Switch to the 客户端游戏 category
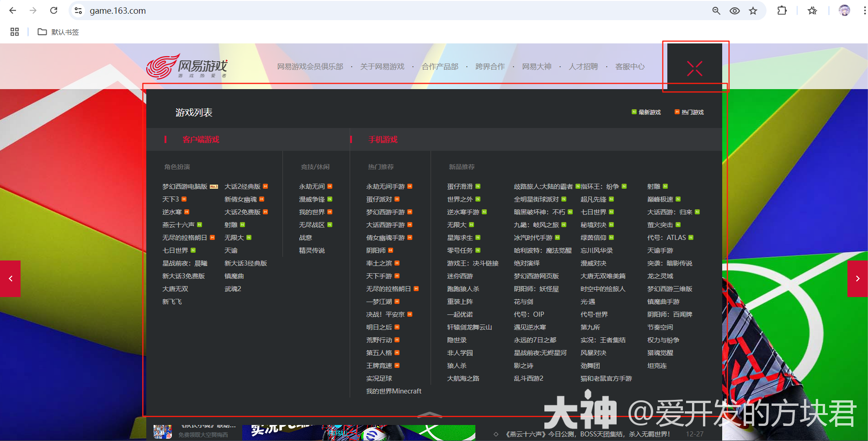The width and height of the screenshot is (868, 441). click(201, 139)
